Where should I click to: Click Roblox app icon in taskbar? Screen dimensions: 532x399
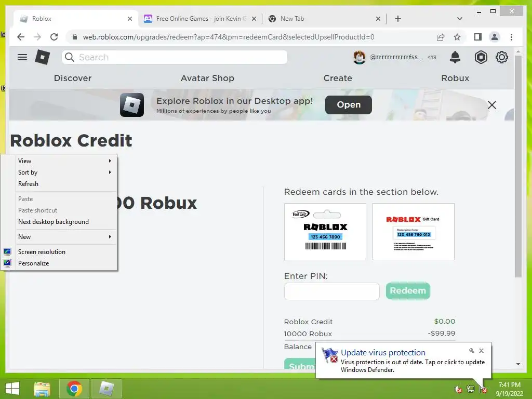pos(107,389)
